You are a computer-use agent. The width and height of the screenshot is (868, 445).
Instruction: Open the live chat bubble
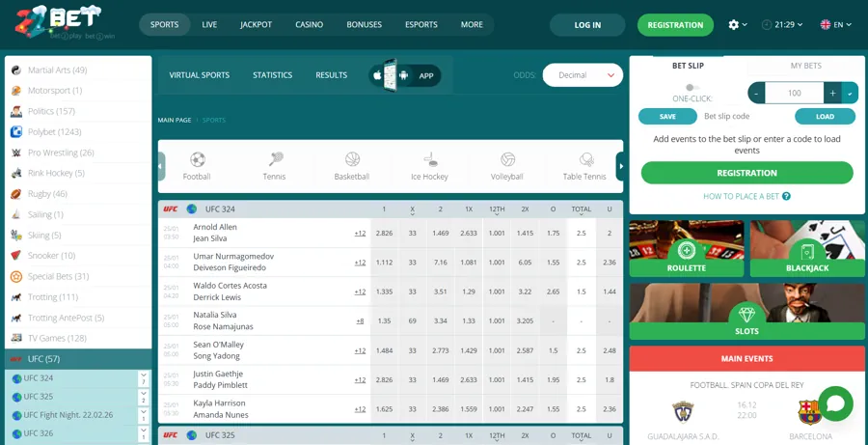[x=835, y=403]
